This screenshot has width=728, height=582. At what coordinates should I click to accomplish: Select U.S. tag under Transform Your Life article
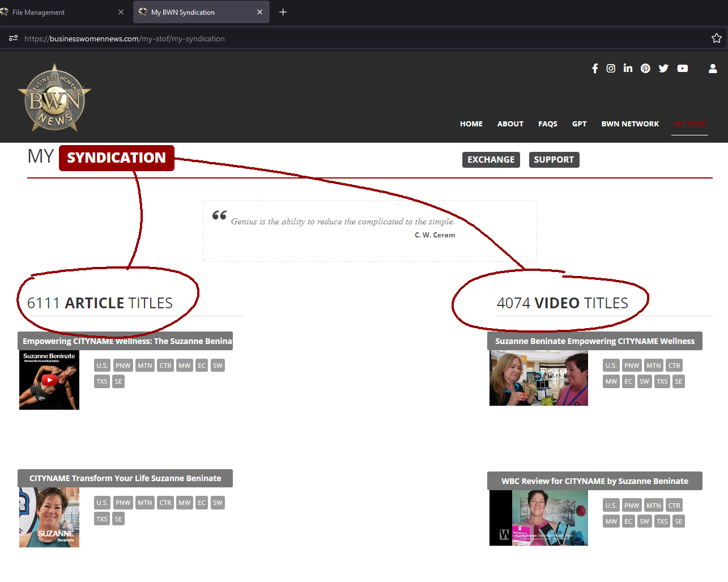coord(102,503)
